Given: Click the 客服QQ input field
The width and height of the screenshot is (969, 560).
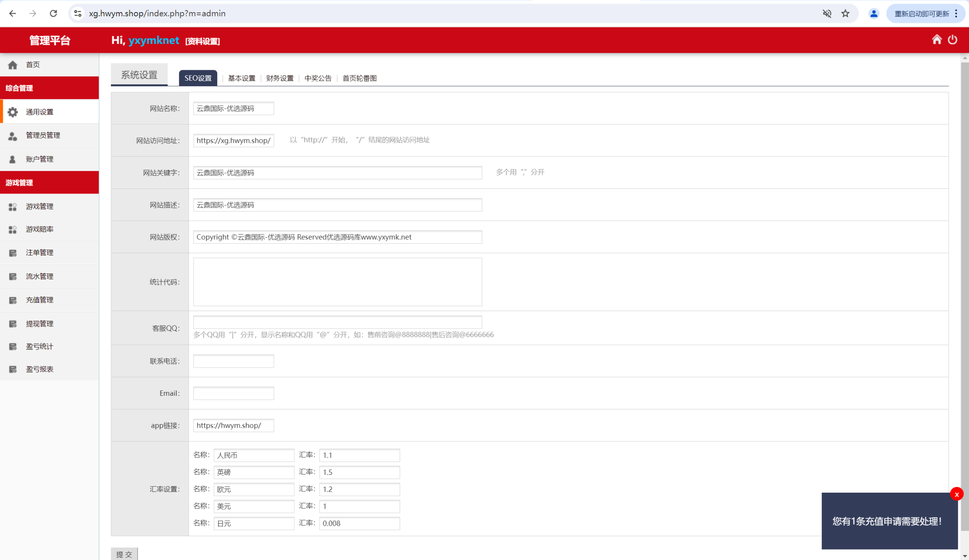Looking at the screenshot, I should point(338,322).
